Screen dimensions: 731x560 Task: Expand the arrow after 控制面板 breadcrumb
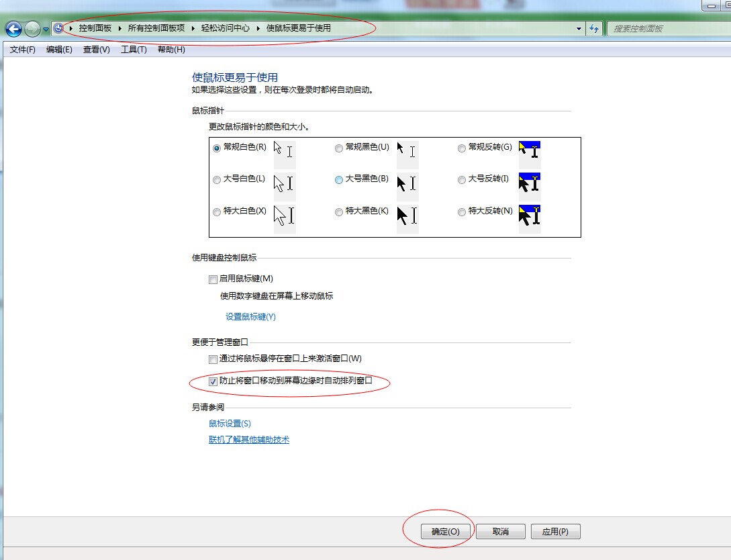(119, 28)
